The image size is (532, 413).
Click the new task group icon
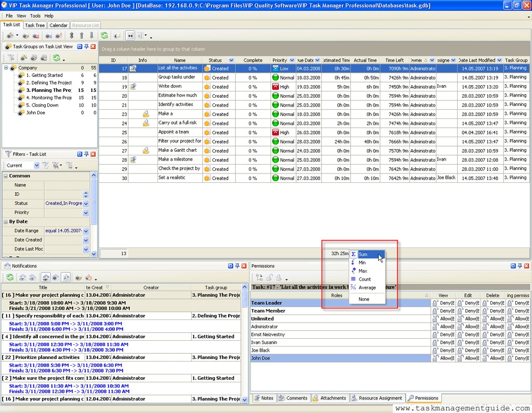pos(23,58)
